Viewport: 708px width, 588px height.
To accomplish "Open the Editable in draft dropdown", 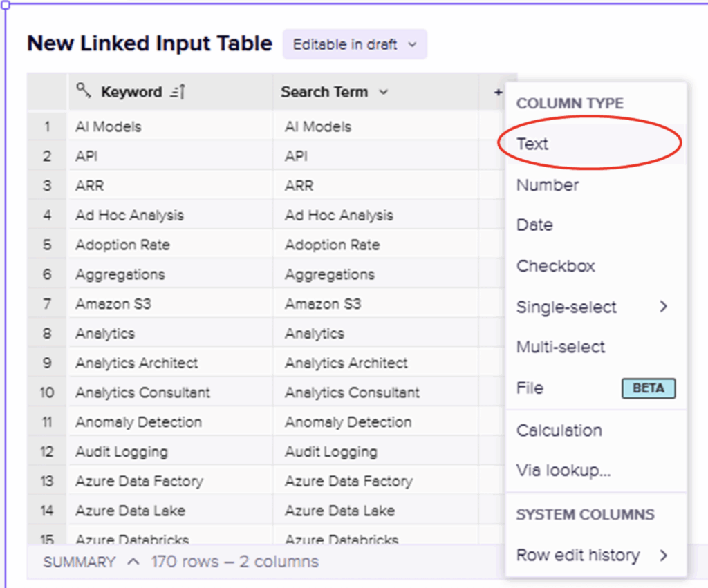I will pos(355,44).
